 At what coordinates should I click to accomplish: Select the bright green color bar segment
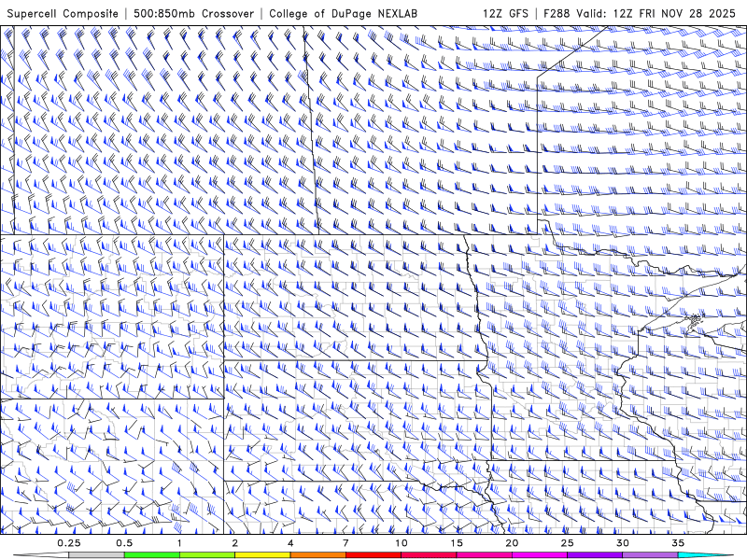[152, 555]
